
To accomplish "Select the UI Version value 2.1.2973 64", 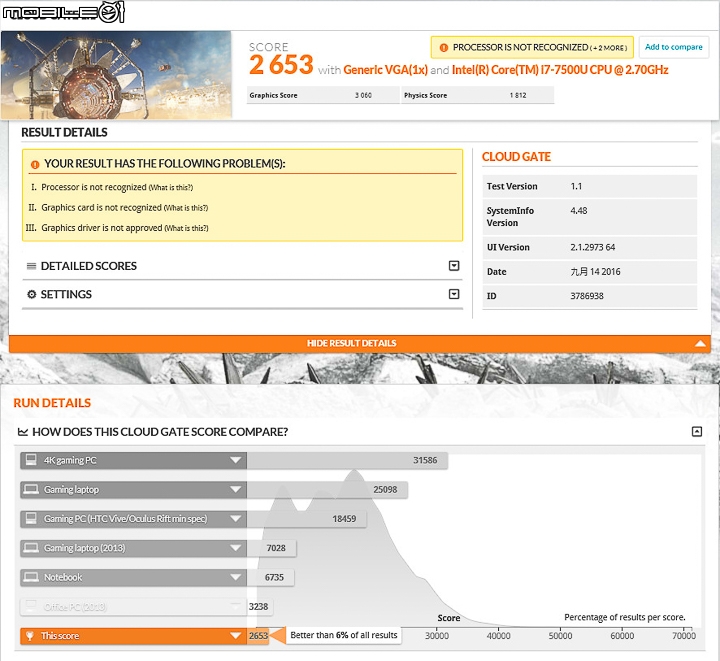I will point(592,247).
